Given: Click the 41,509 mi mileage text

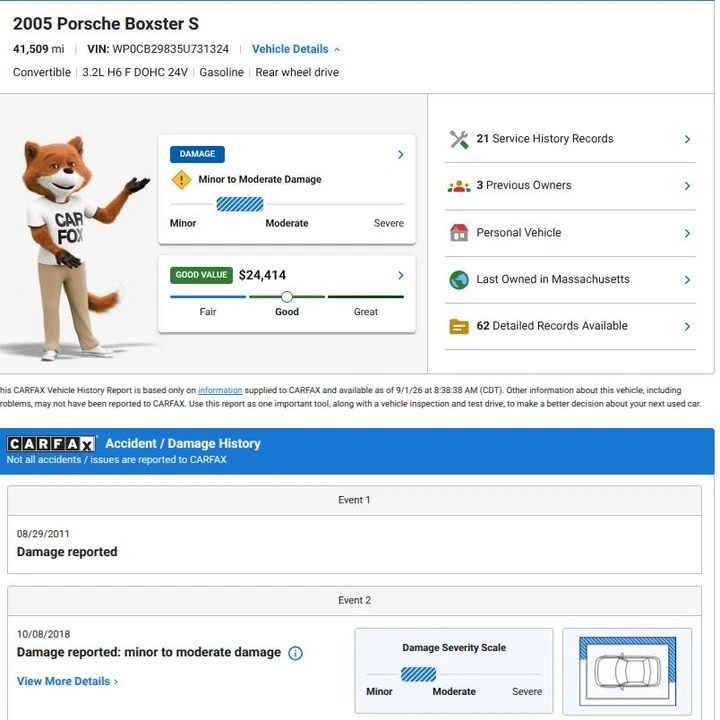Looking at the screenshot, I should (39, 49).
